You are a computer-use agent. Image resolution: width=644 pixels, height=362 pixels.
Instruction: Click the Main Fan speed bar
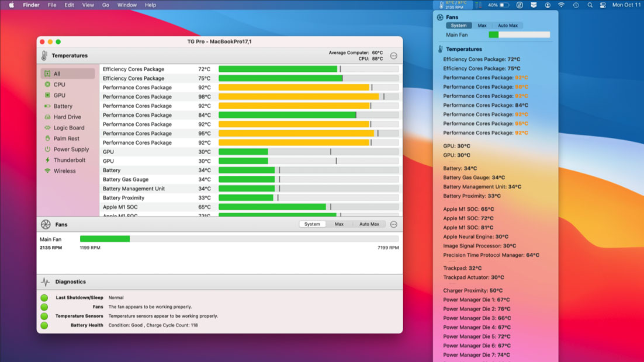pos(239,239)
